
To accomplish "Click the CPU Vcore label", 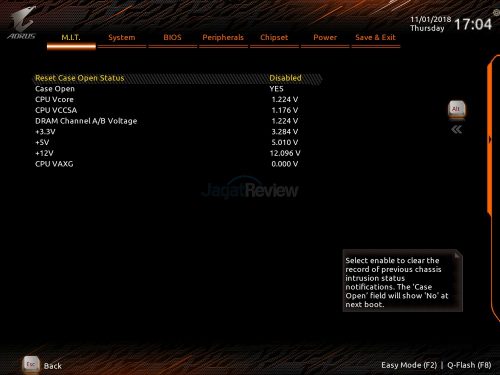I will click(x=54, y=100).
